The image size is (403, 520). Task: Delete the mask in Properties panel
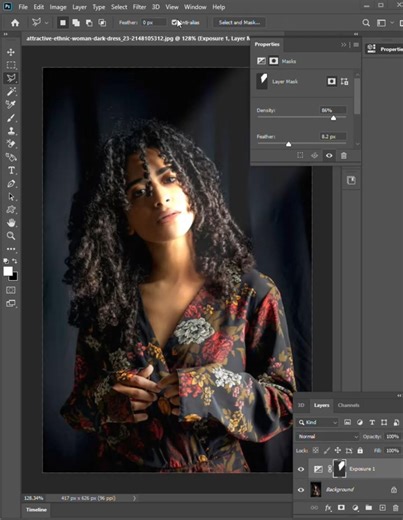[x=344, y=155]
